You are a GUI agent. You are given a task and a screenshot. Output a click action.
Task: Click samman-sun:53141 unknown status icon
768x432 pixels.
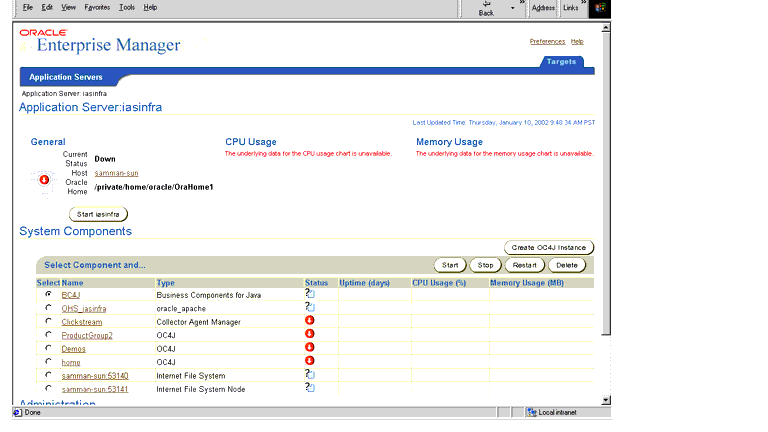(x=310, y=387)
